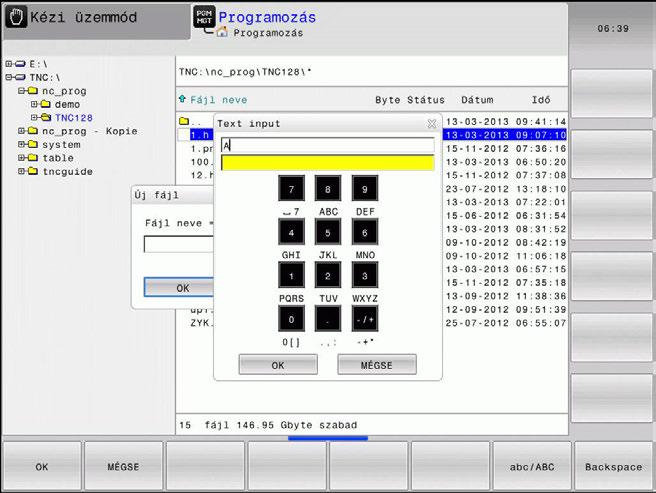Switch to Programozás mode tab
The image size is (656, 493).
tap(267, 18)
